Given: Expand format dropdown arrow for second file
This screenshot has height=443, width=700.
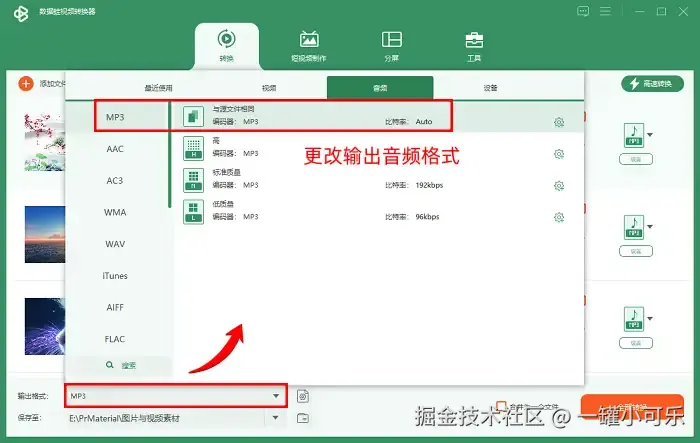Looking at the screenshot, I should [650, 227].
